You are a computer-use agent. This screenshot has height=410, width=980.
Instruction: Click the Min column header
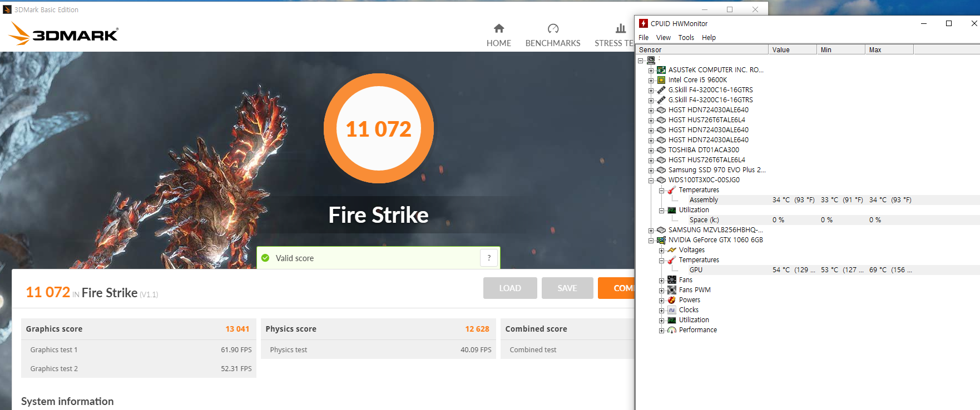pyautogui.click(x=841, y=49)
